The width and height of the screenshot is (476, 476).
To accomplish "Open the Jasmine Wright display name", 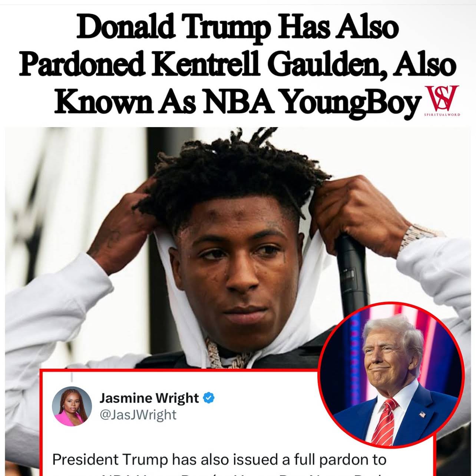I will click(x=149, y=398).
